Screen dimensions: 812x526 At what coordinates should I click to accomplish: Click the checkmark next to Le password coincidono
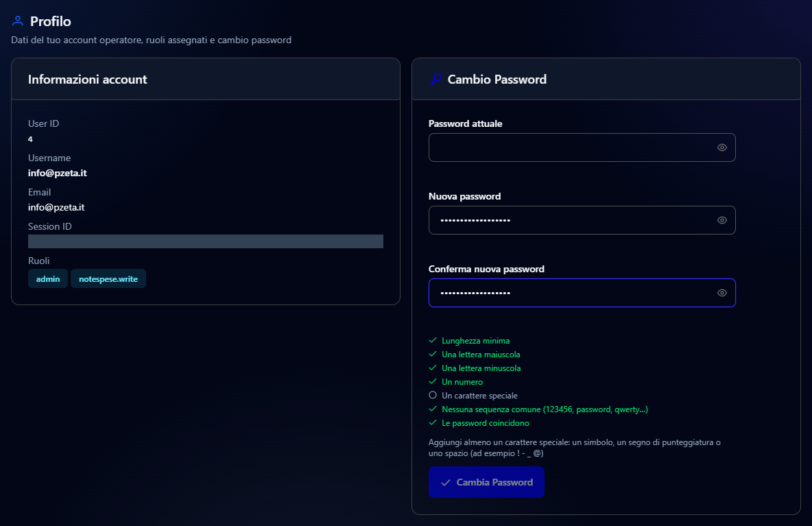(x=433, y=422)
